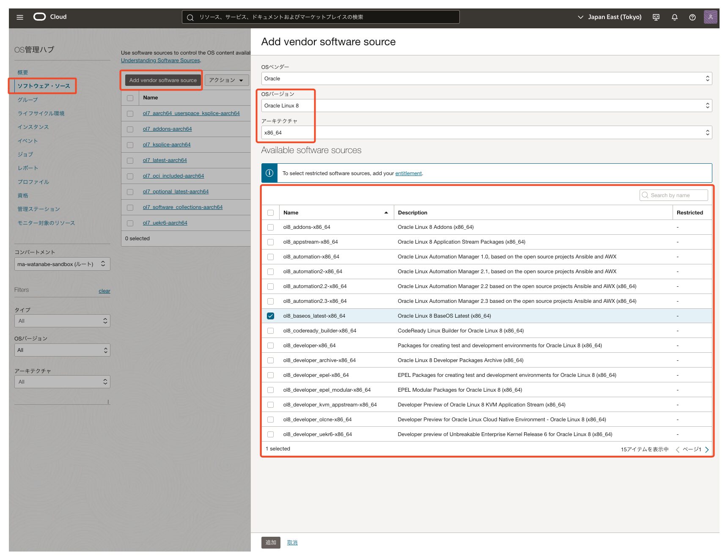Image resolution: width=728 pixels, height=560 pixels.
Task: Open the hamburger navigation menu
Action: (20, 17)
